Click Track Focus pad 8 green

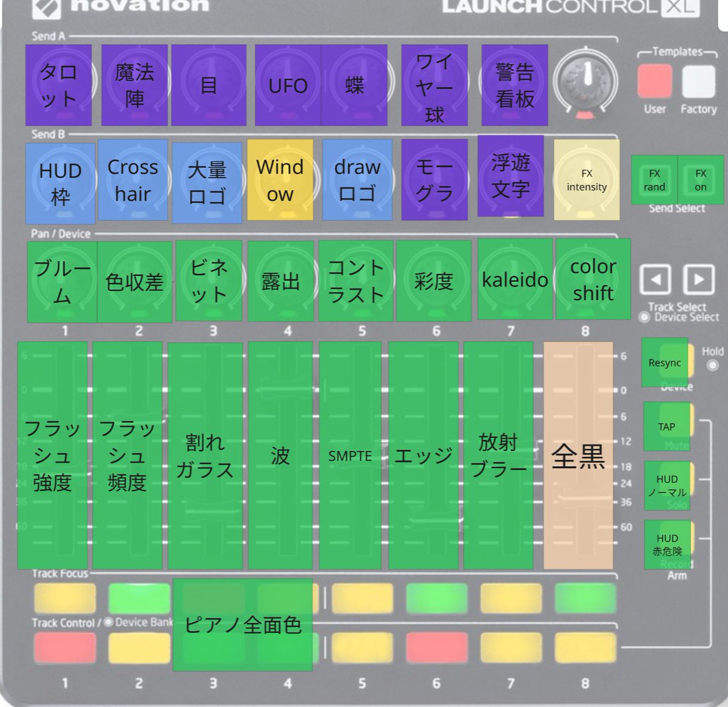(x=585, y=598)
